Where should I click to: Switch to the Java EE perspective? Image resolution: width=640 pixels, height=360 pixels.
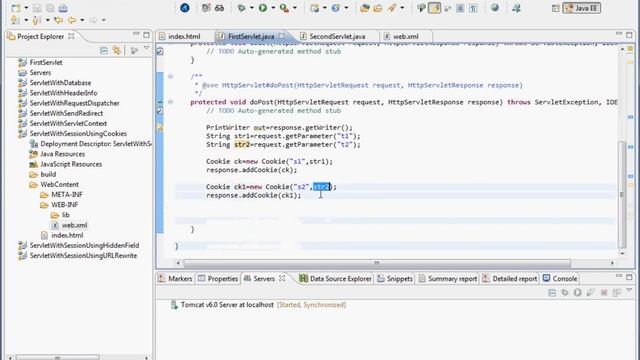click(x=582, y=8)
